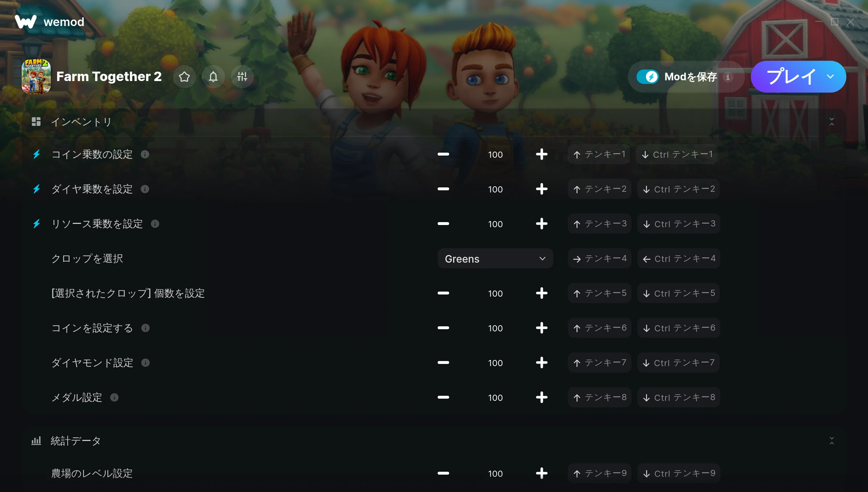Click the info icon beside コイン乗数の設定
The height and width of the screenshot is (492, 868).
[145, 154]
